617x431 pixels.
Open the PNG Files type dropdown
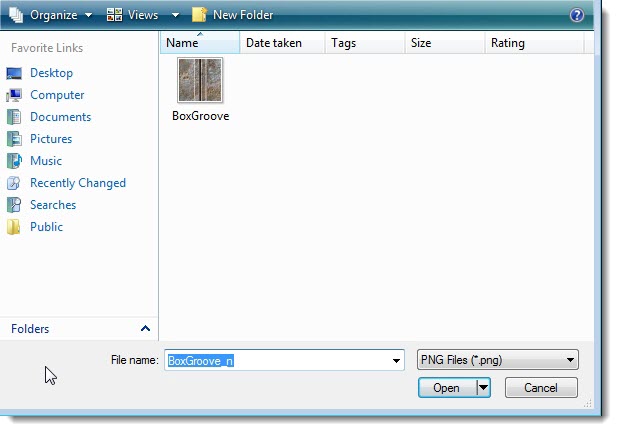497,360
